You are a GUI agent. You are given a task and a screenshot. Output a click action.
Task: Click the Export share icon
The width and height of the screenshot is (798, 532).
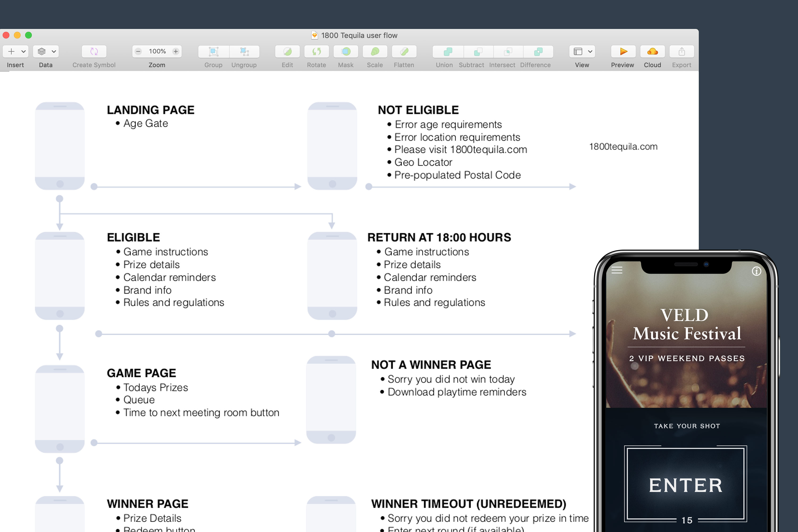681,52
